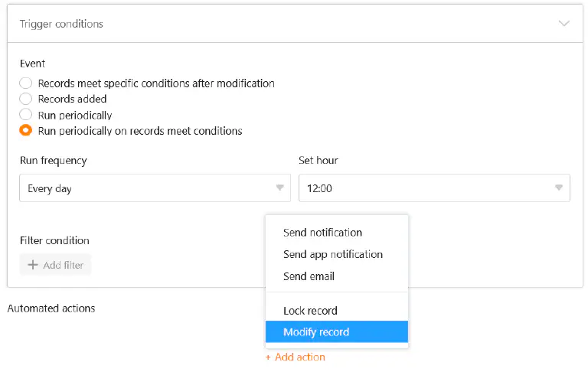The image size is (588, 372).
Task: Click the 'Automated actions' heading
Action: tap(51, 308)
